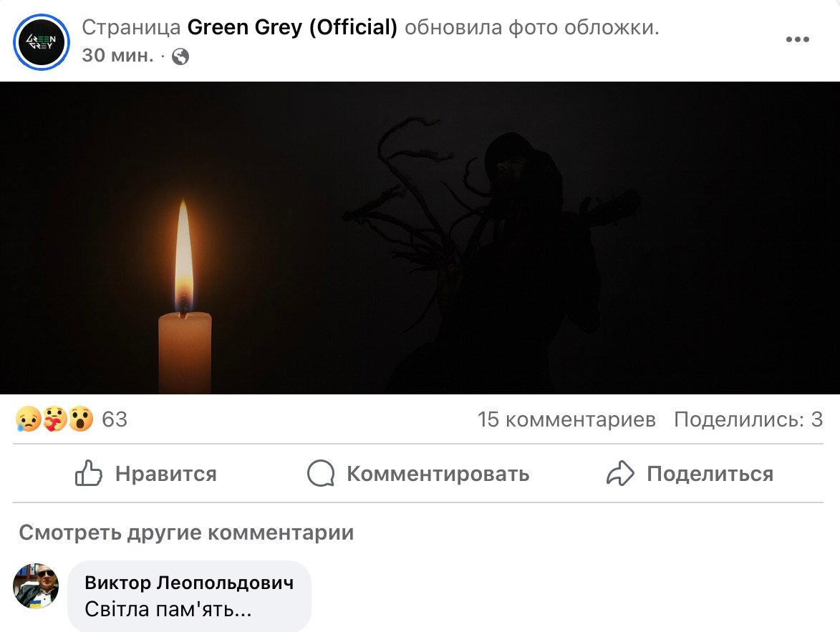Click the public globe privacy icon
The height and width of the screenshot is (632, 840).
pyautogui.click(x=180, y=57)
